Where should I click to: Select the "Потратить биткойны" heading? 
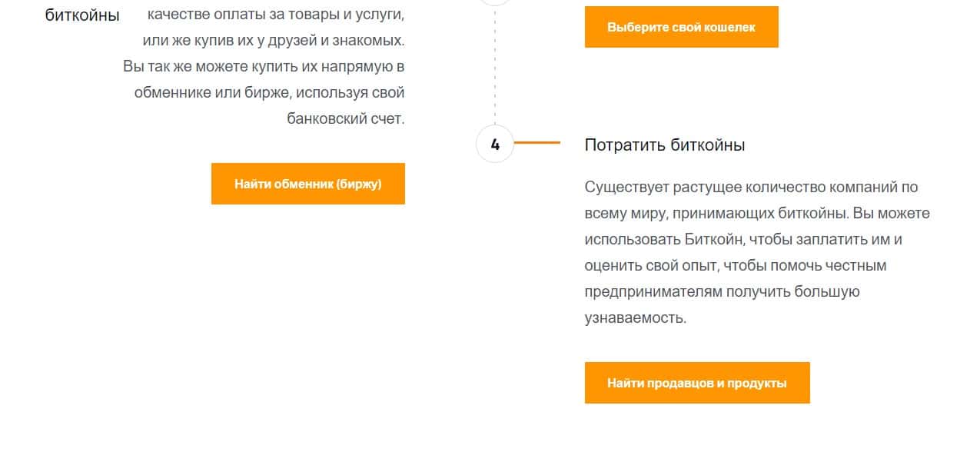(x=665, y=145)
